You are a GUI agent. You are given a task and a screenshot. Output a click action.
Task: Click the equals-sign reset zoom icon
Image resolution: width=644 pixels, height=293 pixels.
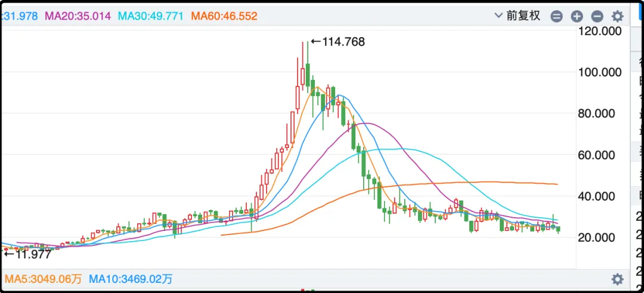click(556, 16)
